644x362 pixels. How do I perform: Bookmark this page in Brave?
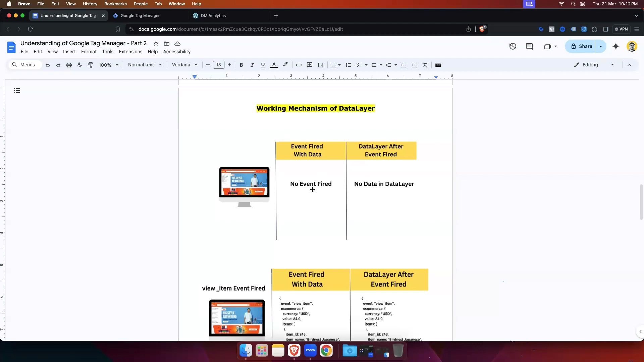click(118, 29)
